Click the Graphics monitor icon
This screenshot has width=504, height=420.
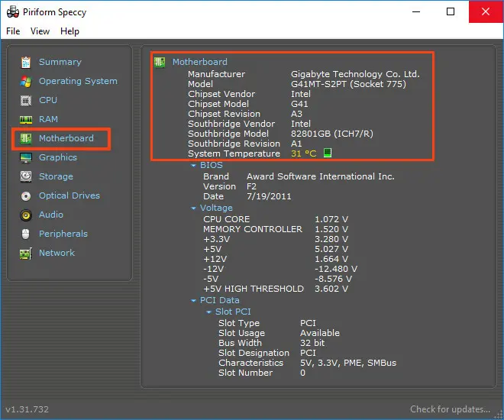pyautogui.click(x=26, y=158)
